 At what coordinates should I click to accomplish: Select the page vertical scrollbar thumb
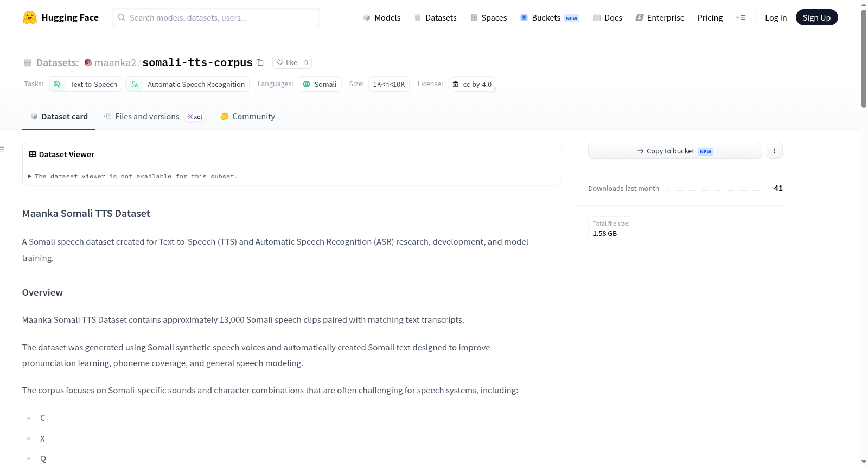[864, 59]
